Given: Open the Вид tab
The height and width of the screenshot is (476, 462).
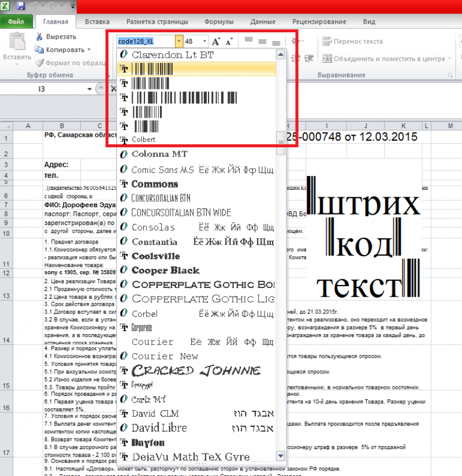Looking at the screenshot, I should tap(369, 21).
